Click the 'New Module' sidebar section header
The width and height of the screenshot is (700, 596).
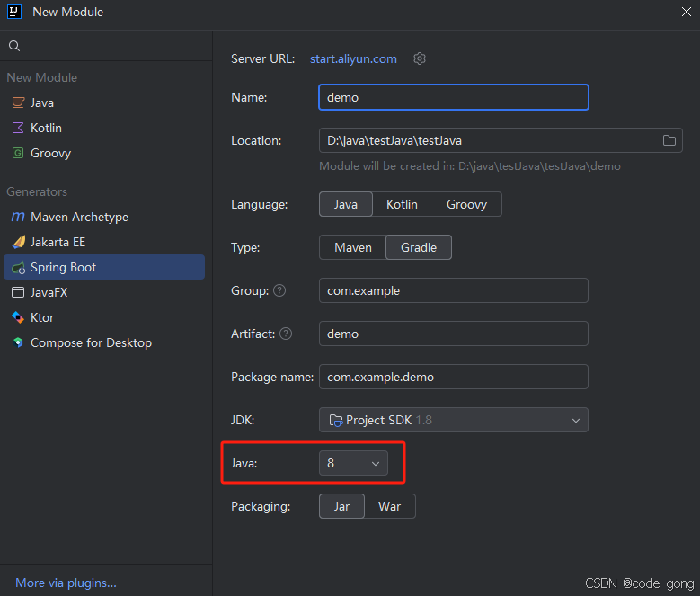pos(42,77)
